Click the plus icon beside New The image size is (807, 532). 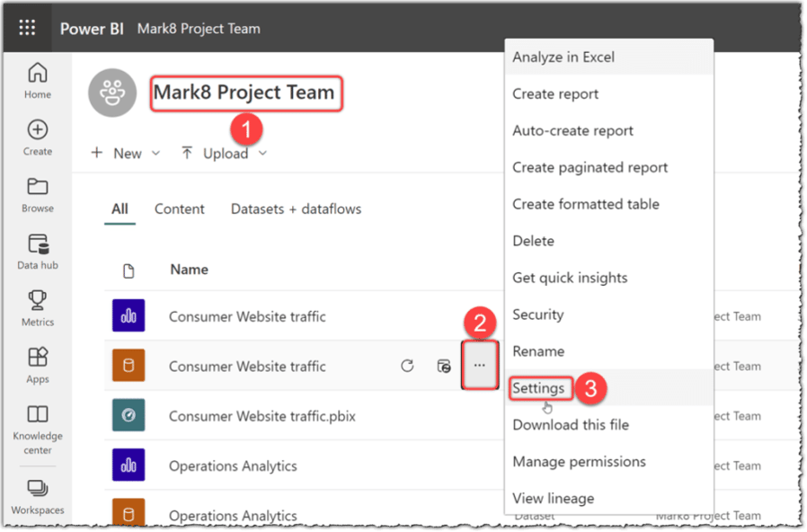(x=97, y=153)
